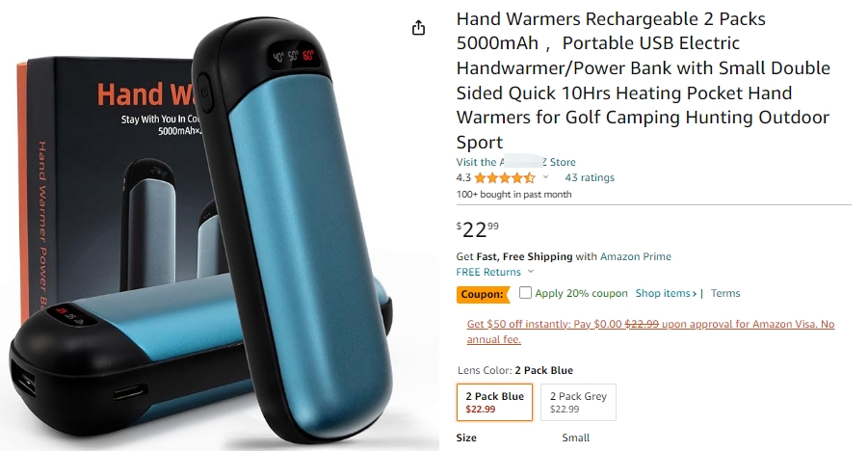Click the $22.99 price display
868x451 pixels.
(477, 228)
